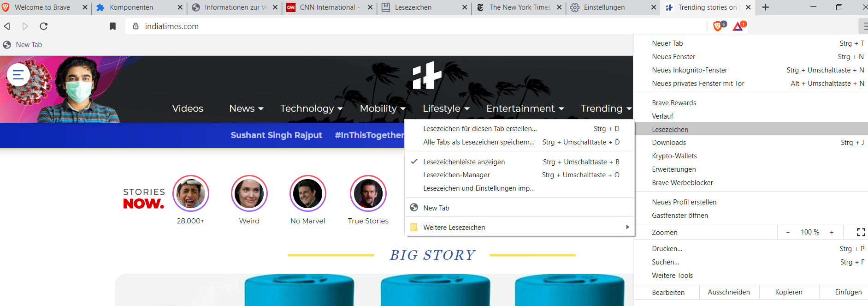The image size is (868, 306).
Task: Select Suchen... menu entry
Action: click(751, 262)
